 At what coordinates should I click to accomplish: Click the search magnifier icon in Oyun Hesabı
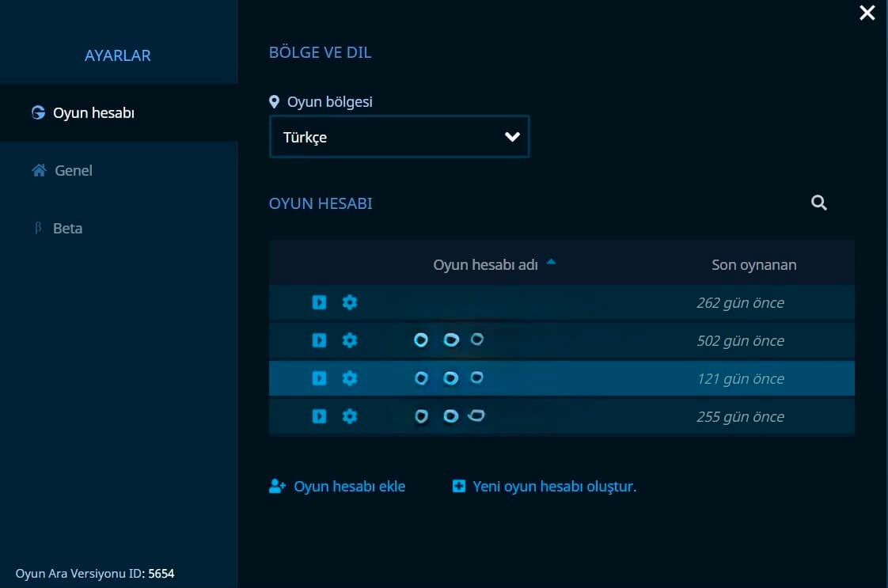[819, 203]
